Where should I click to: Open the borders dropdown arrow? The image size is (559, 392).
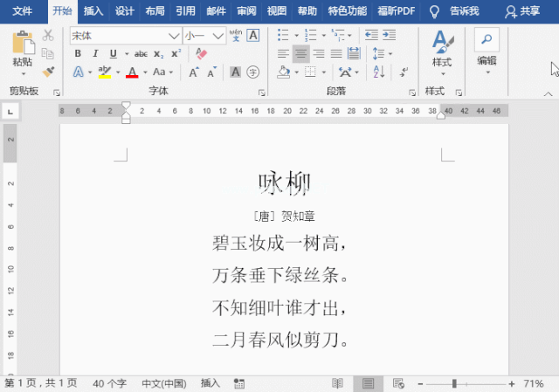[x=324, y=72]
